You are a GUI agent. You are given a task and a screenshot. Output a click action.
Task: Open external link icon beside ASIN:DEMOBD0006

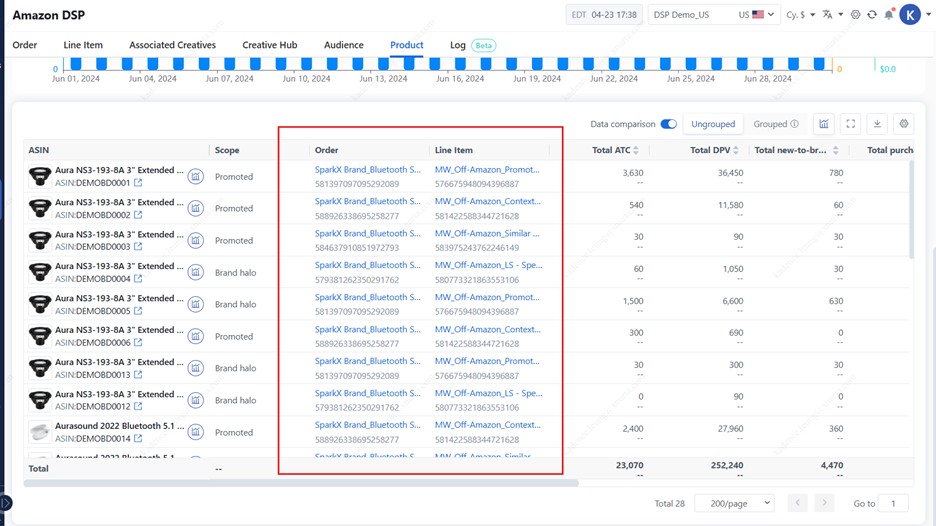click(138, 343)
